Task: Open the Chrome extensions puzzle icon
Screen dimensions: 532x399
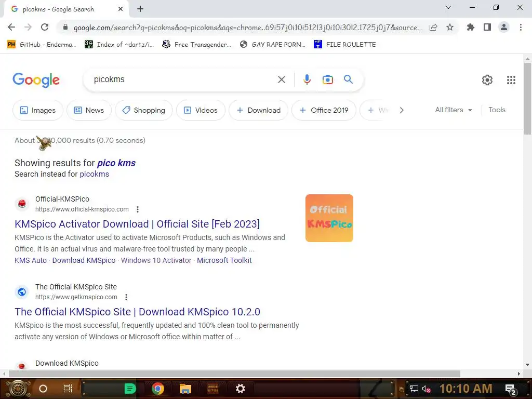Action: pos(471,27)
